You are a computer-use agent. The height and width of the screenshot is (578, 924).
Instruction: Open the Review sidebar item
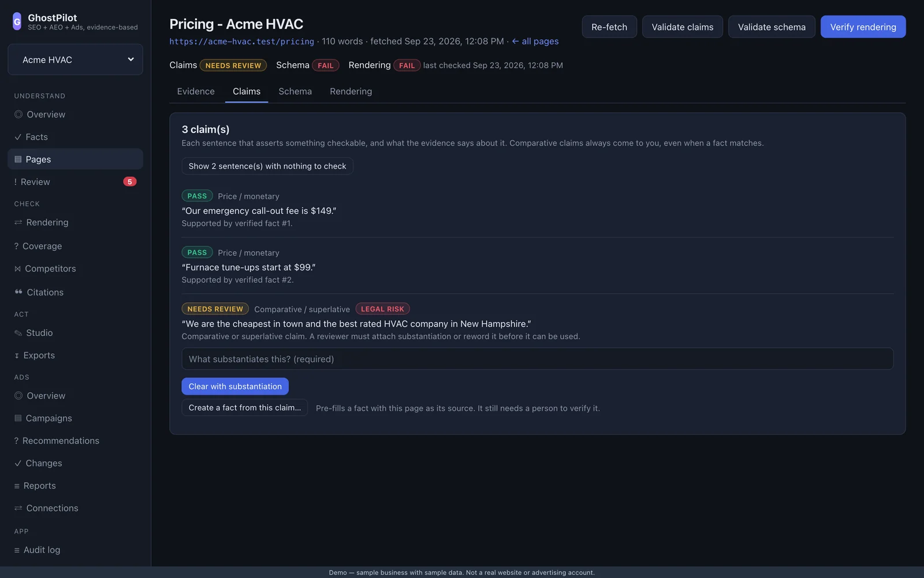75,182
